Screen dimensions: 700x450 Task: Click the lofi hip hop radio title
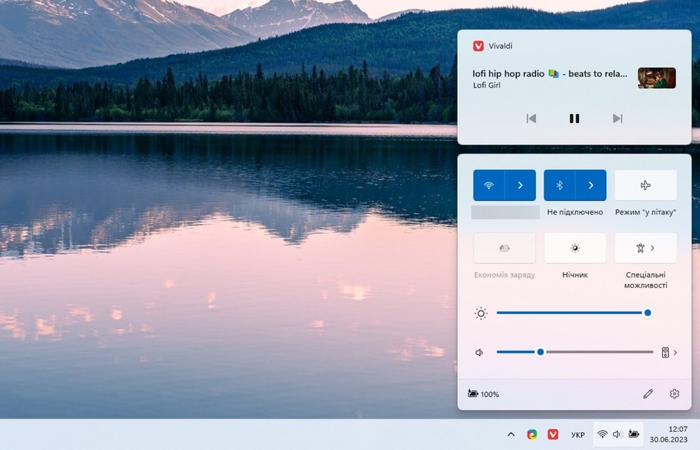point(550,74)
